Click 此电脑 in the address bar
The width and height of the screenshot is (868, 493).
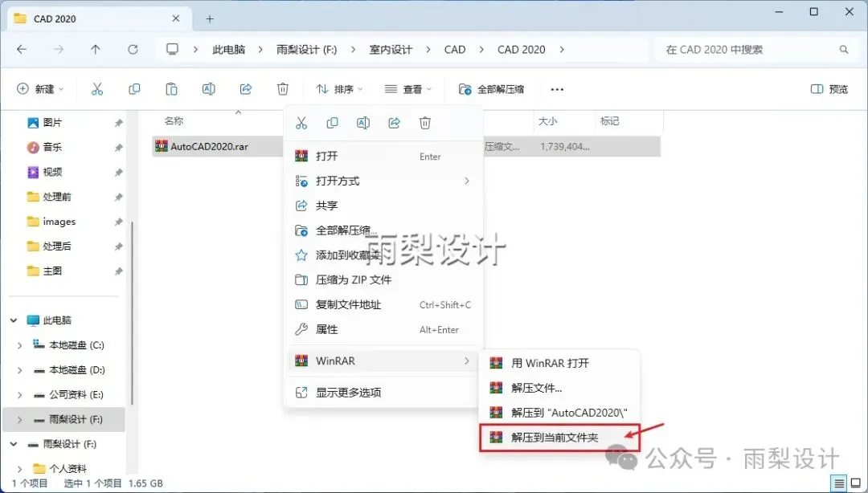228,49
